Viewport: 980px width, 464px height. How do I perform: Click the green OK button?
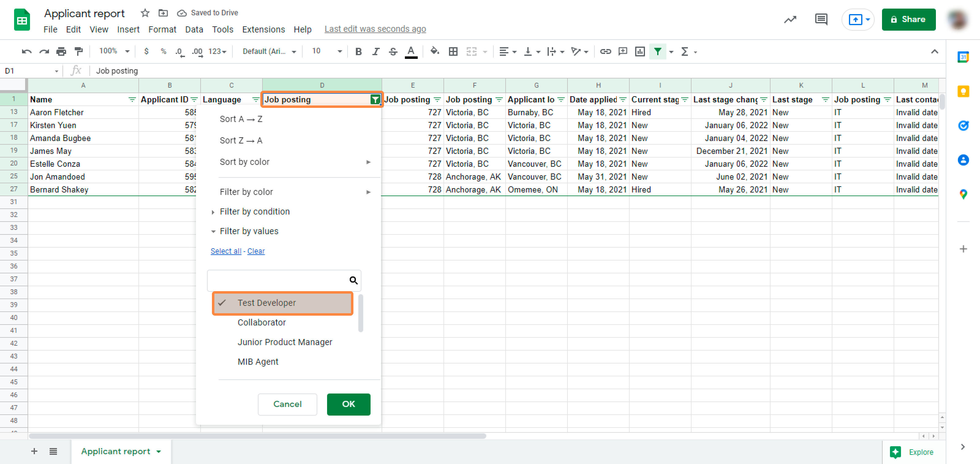point(348,404)
